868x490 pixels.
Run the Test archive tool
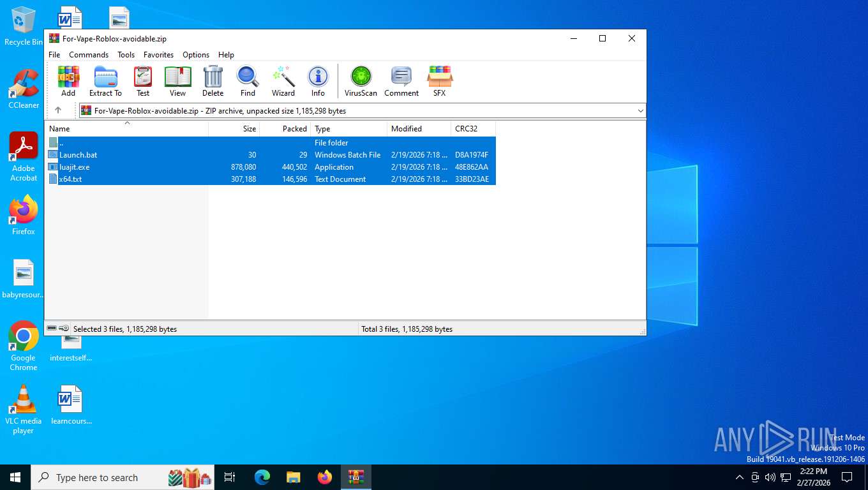tap(143, 81)
